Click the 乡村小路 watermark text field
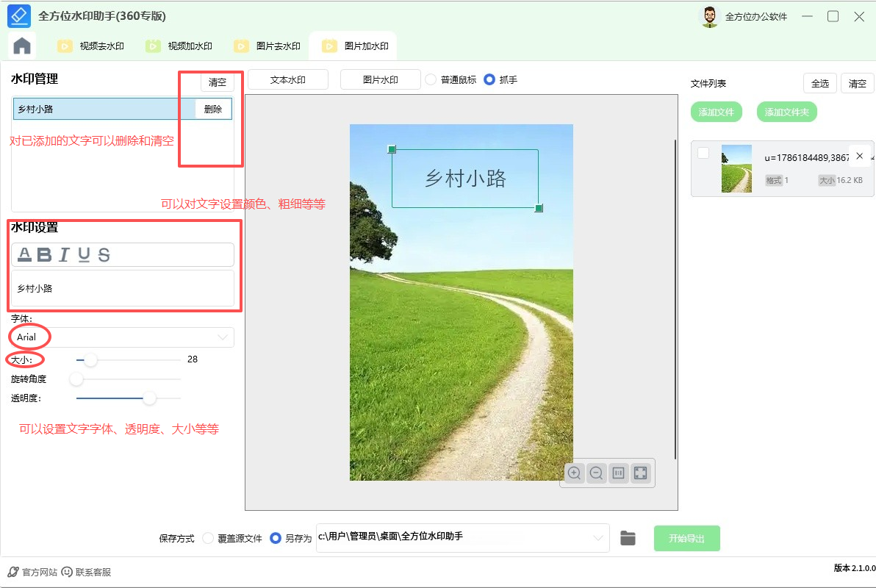 pos(122,288)
